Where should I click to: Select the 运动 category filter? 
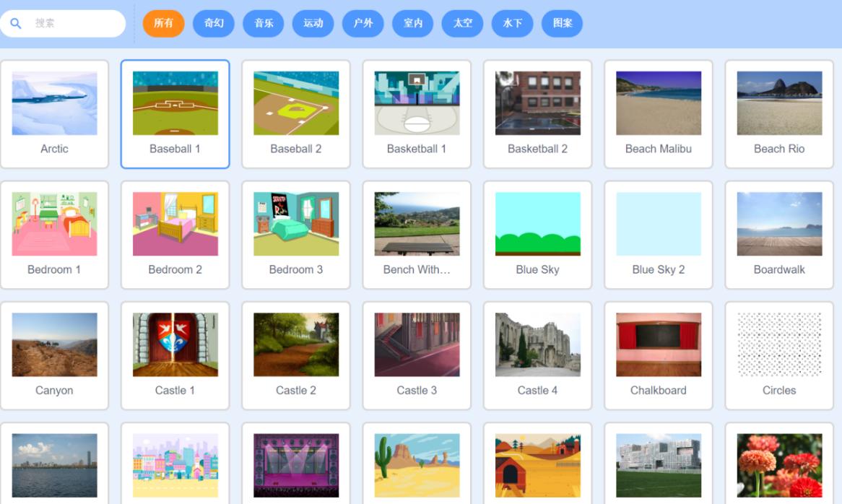pyautogui.click(x=313, y=23)
